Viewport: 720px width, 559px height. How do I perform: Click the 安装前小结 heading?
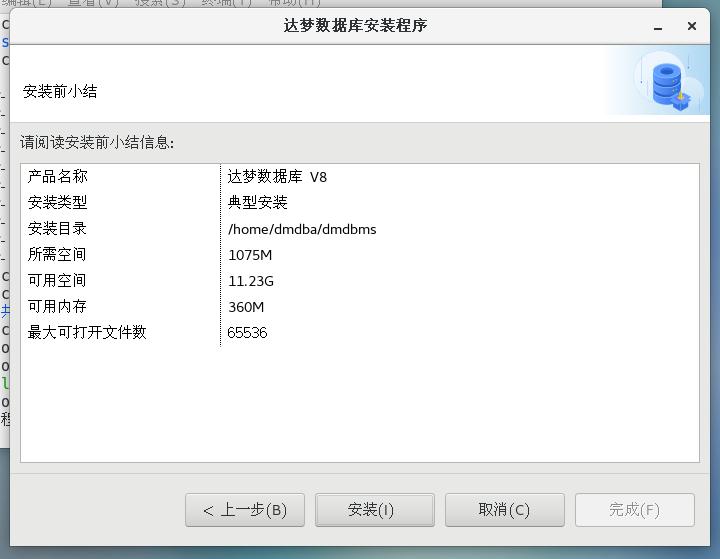point(60,91)
